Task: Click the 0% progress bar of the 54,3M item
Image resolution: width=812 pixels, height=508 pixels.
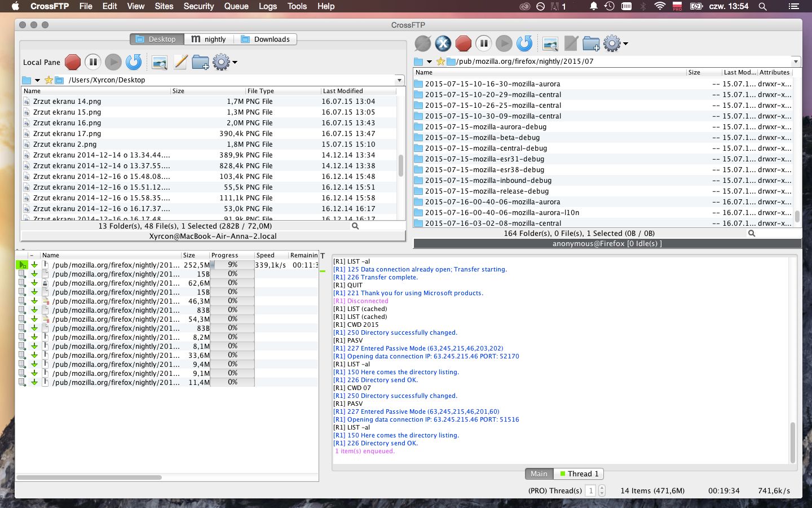Action: [232, 319]
